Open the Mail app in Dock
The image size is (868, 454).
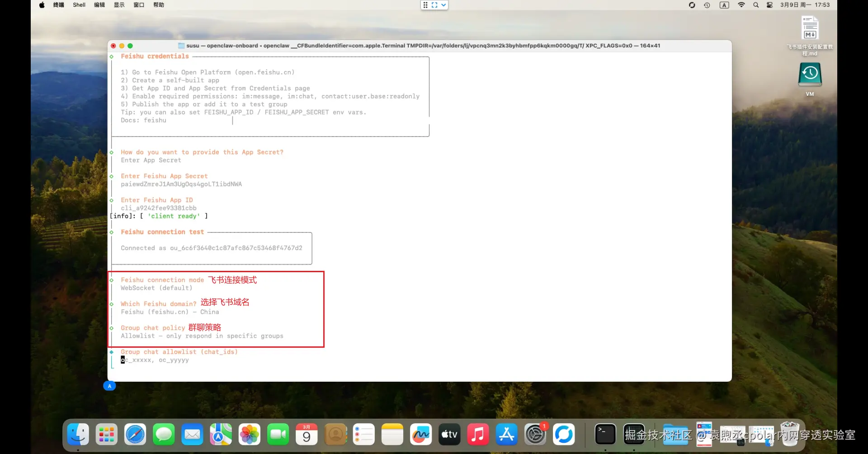tap(192, 435)
